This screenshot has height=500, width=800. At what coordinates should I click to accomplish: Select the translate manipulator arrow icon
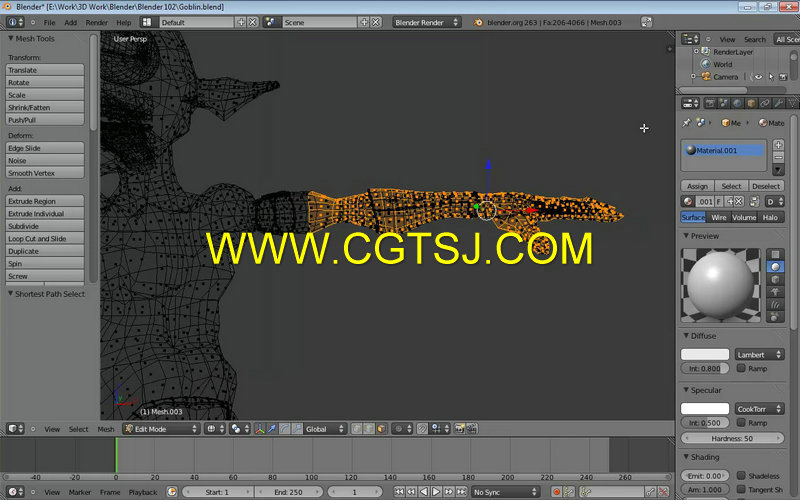272,429
